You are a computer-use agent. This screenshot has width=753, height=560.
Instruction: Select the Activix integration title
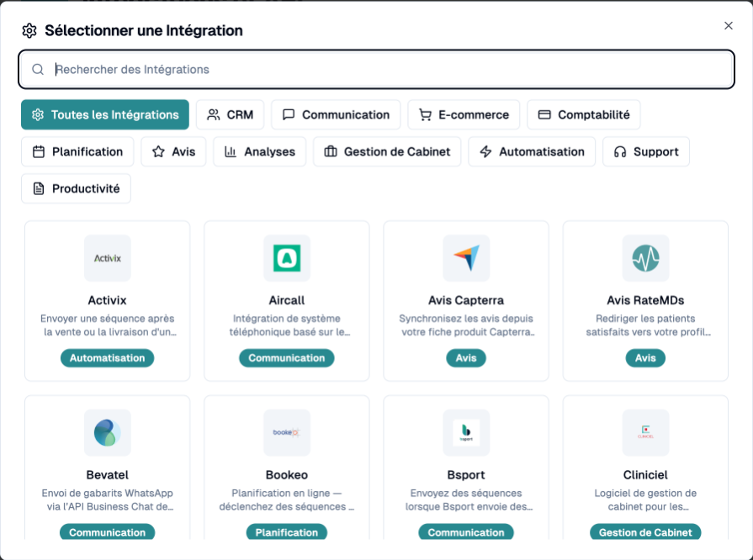coord(107,300)
